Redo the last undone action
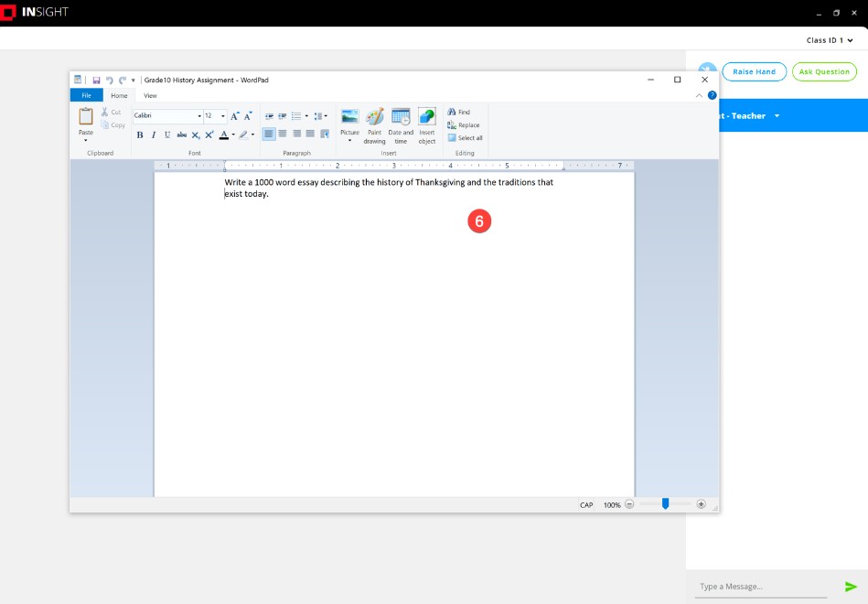Image resolution: width=868 pixels, height=604 pixels. [x=123, y=81]
